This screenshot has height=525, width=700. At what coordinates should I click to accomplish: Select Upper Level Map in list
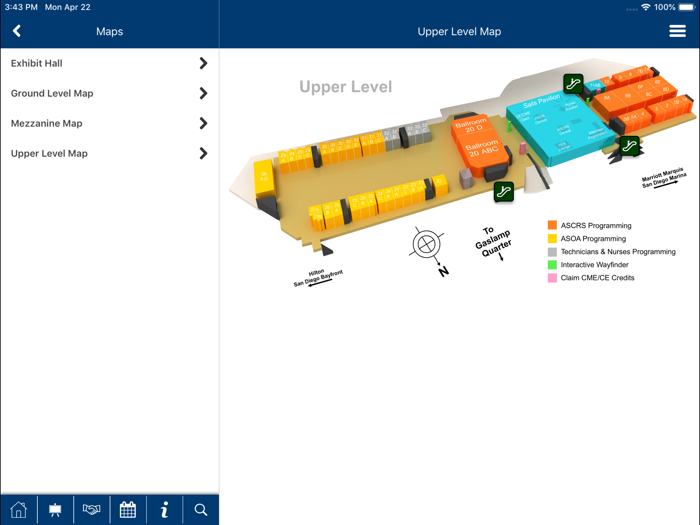50,153
